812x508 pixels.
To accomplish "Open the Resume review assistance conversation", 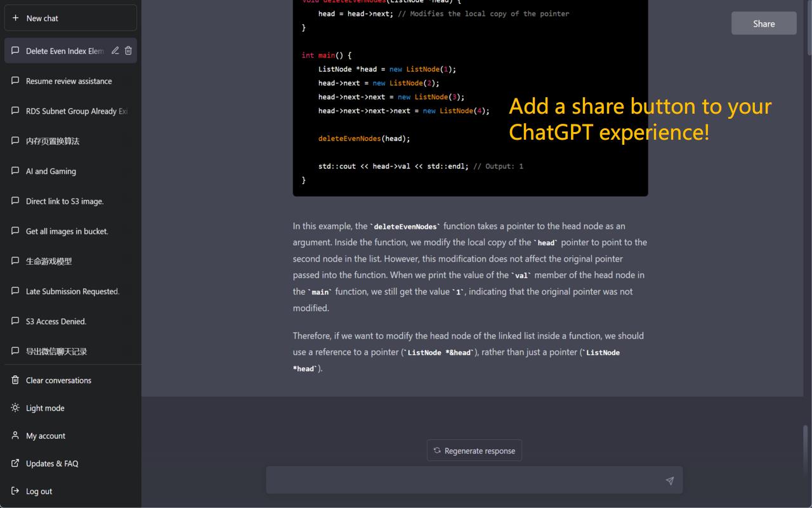I will pyautogui.click(x=68, y=81).
